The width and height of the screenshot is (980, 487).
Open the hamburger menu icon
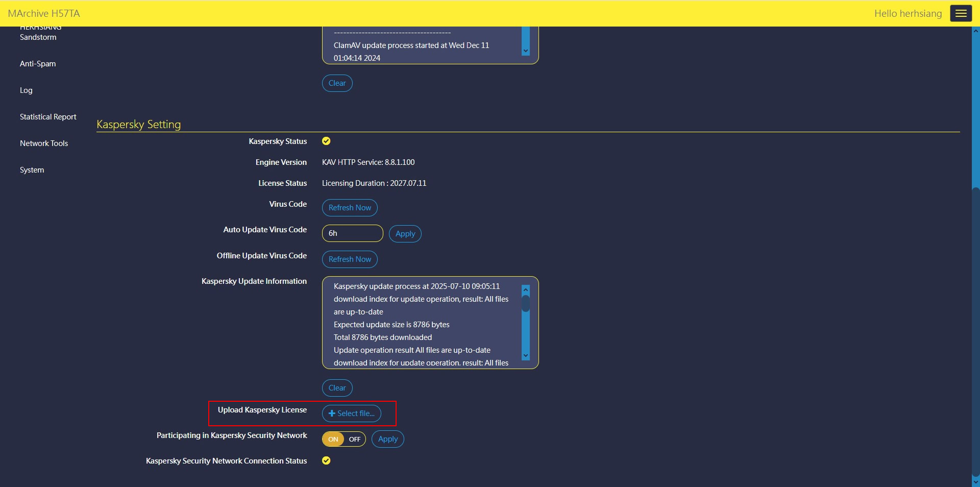tap(961, 13)
